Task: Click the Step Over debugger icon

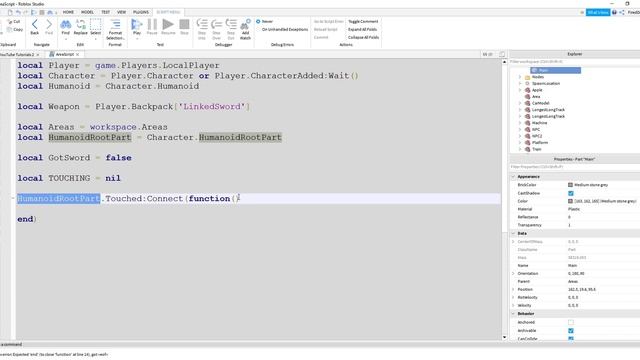Action: point(216,24)
